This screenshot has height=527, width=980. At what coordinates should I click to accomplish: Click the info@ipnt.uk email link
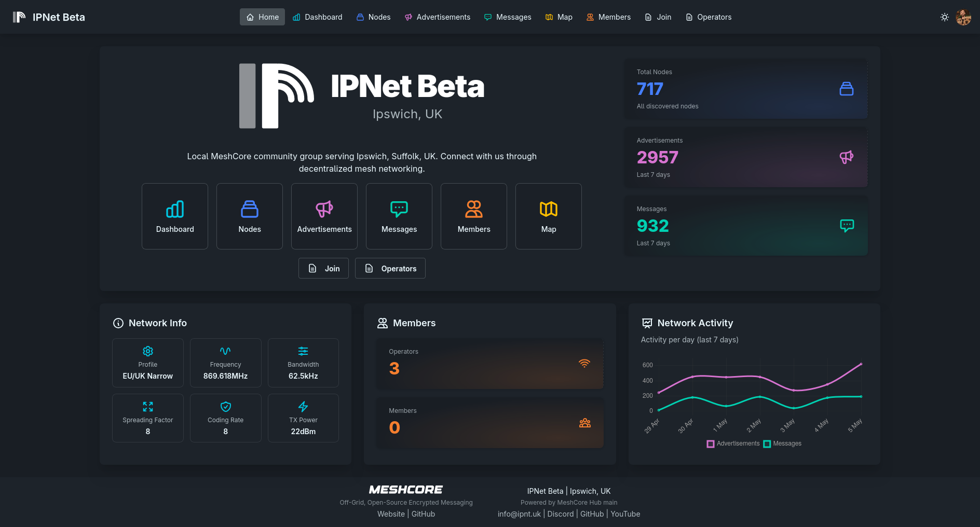(519, 514)
